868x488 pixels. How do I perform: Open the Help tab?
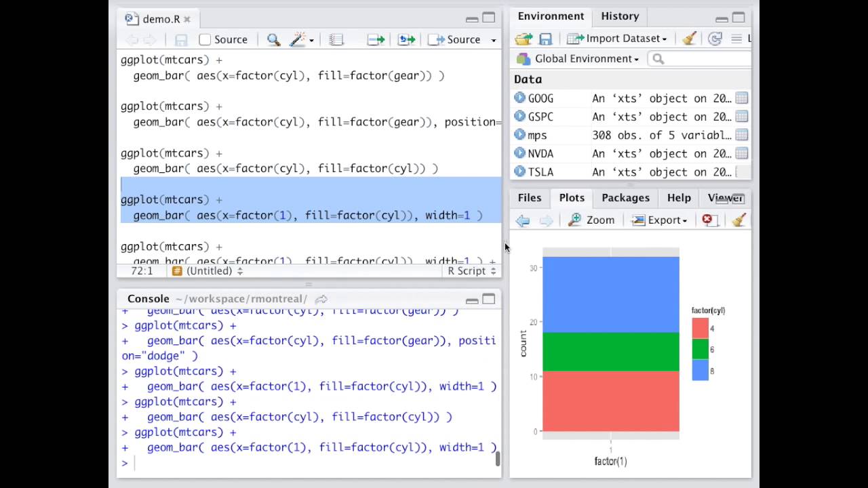(679, 198)
